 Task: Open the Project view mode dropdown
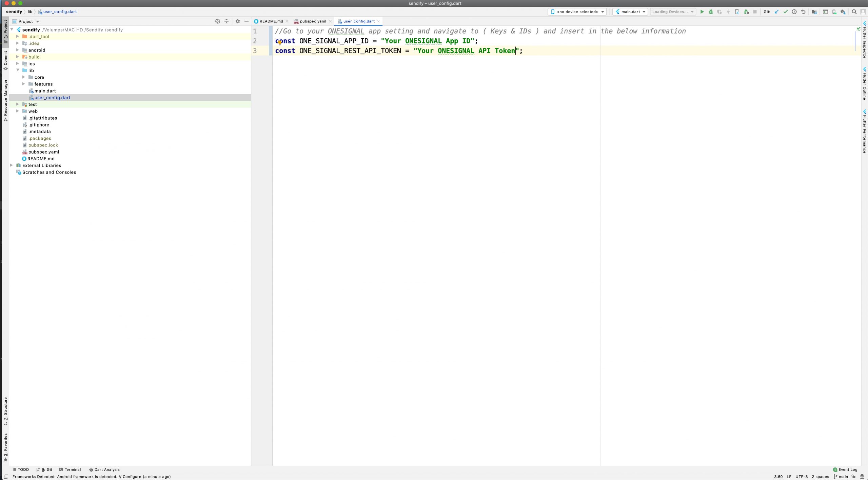(x=26, y=21)
